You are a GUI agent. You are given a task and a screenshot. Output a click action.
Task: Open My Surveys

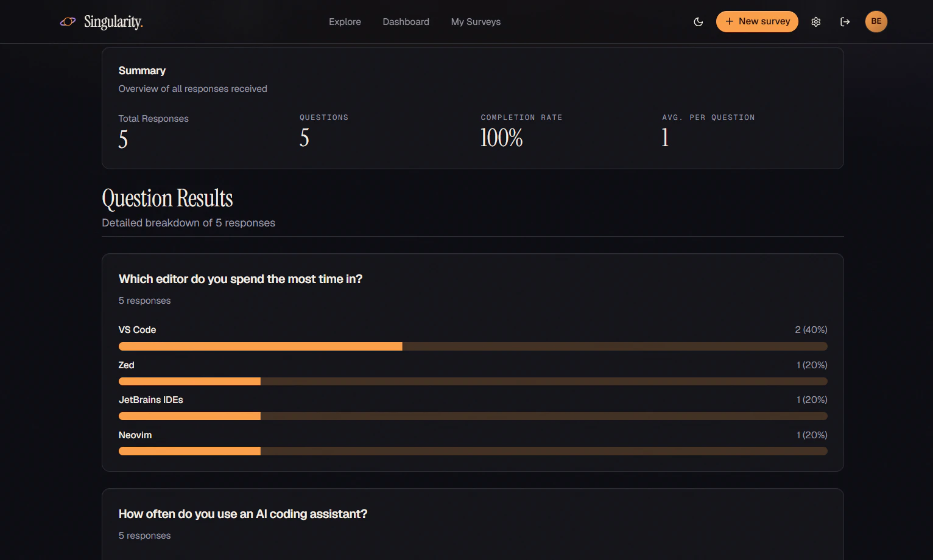[x=476, y=22]
